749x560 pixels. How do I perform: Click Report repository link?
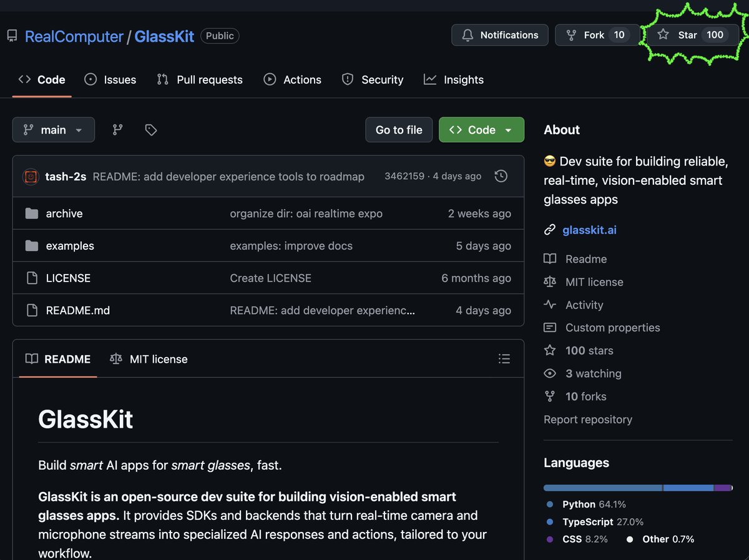point(588,420)
